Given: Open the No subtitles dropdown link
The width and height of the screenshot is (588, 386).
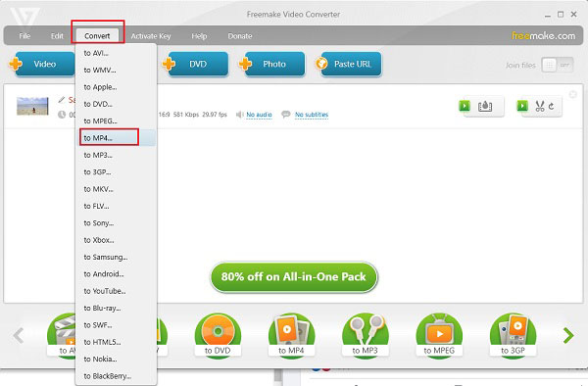Looking at the screenshot, I should tap(312, 115).
